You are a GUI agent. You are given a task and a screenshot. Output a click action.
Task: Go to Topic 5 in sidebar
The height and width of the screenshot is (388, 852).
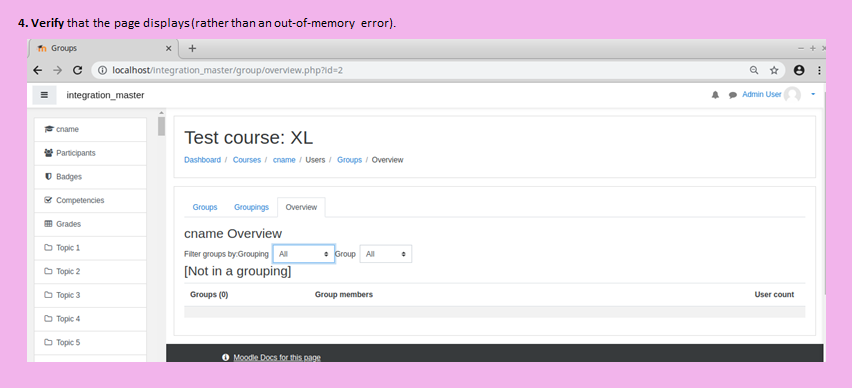coord(90,342)
